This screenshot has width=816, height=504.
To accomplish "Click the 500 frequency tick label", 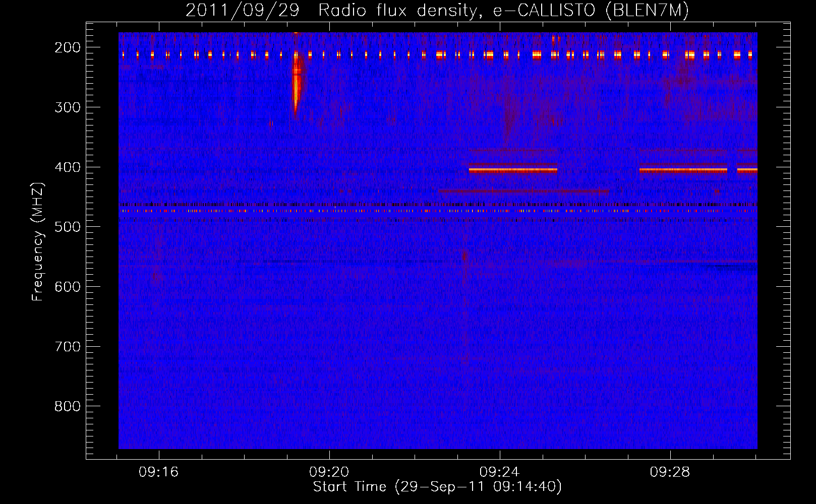I will point(68,227).
